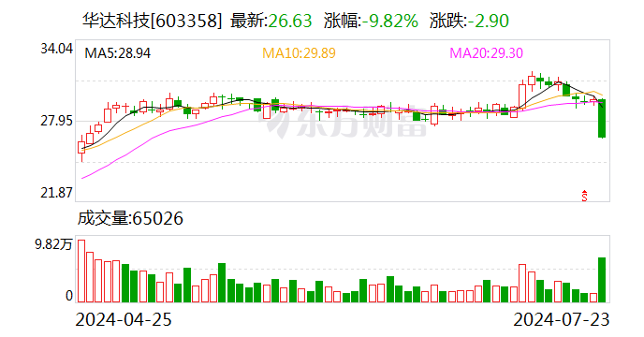Click the 0 volume axis label
The image size is (644, 337).
coord(69,296)
